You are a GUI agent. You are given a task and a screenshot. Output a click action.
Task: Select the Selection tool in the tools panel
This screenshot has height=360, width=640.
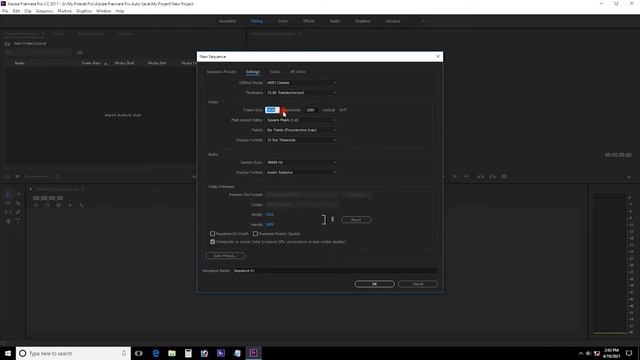8,194
